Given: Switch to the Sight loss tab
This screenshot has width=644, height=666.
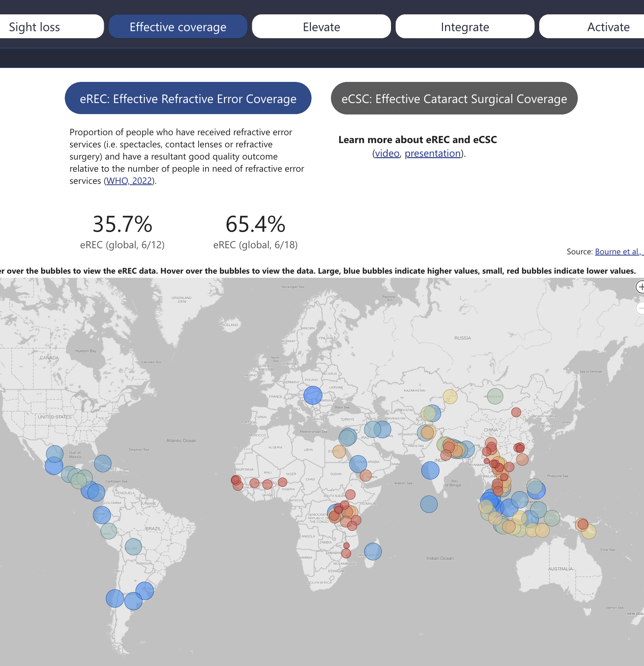Looking at the screenshot, I should (x=50, y=27).
